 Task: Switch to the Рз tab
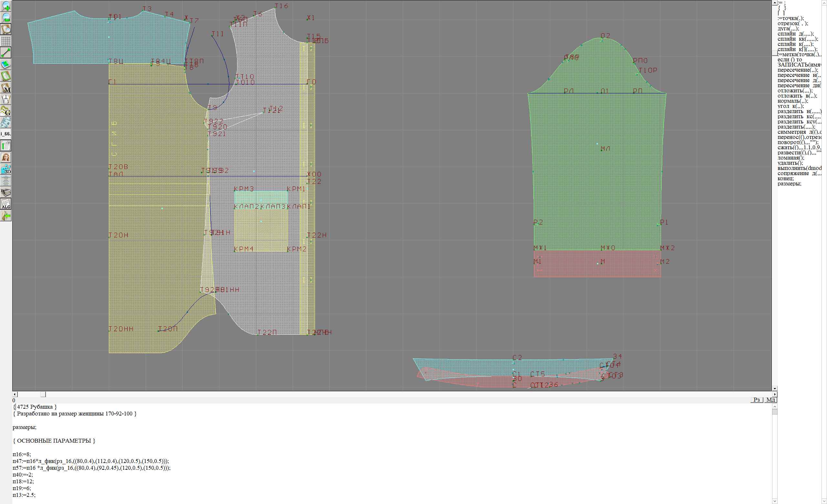pyautogui.click(x=757, y=400)
